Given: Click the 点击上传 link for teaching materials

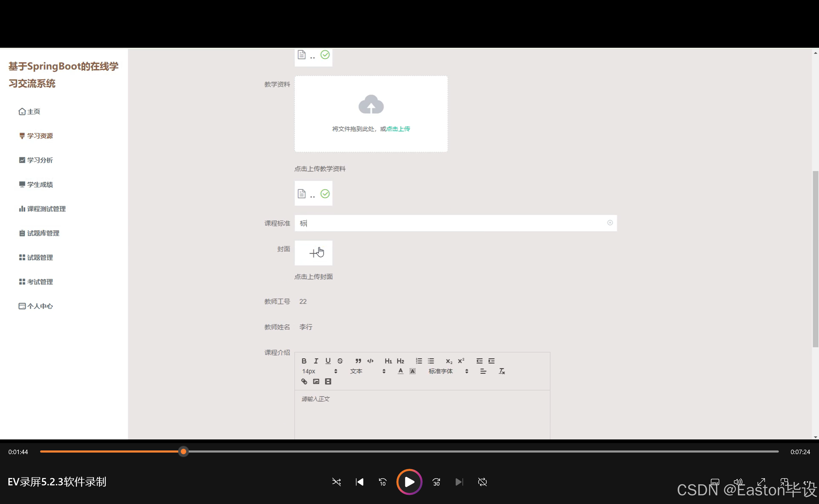Looking at the screenshot, I should 398,129.
